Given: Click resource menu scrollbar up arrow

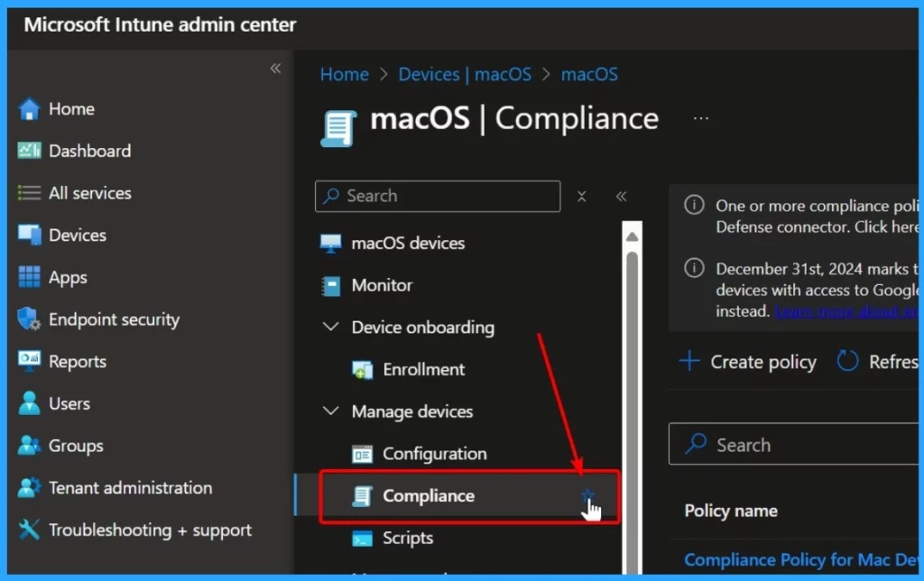Looking at the screenshot, I should [x=632, y=236].
